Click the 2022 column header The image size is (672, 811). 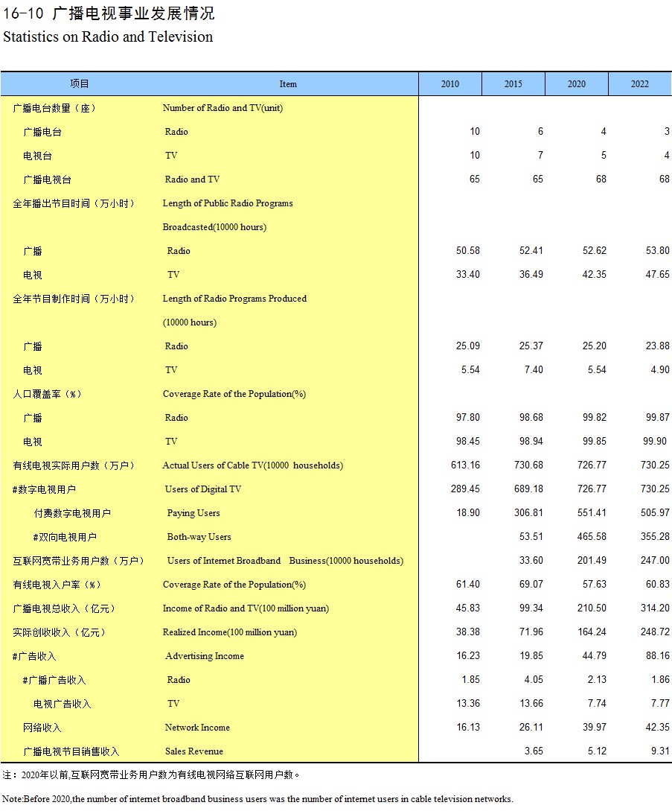[x=639, y=84]
